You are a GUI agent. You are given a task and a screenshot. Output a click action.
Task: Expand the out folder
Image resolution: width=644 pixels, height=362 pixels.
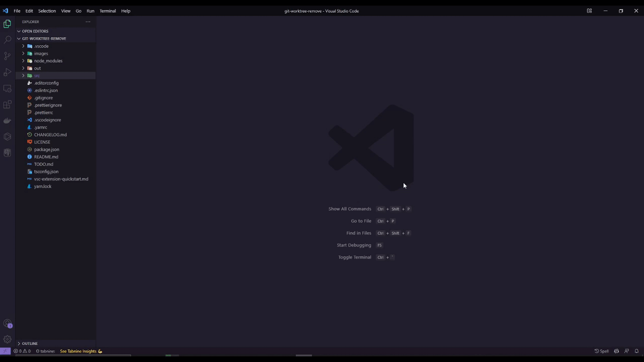point(55,68)
